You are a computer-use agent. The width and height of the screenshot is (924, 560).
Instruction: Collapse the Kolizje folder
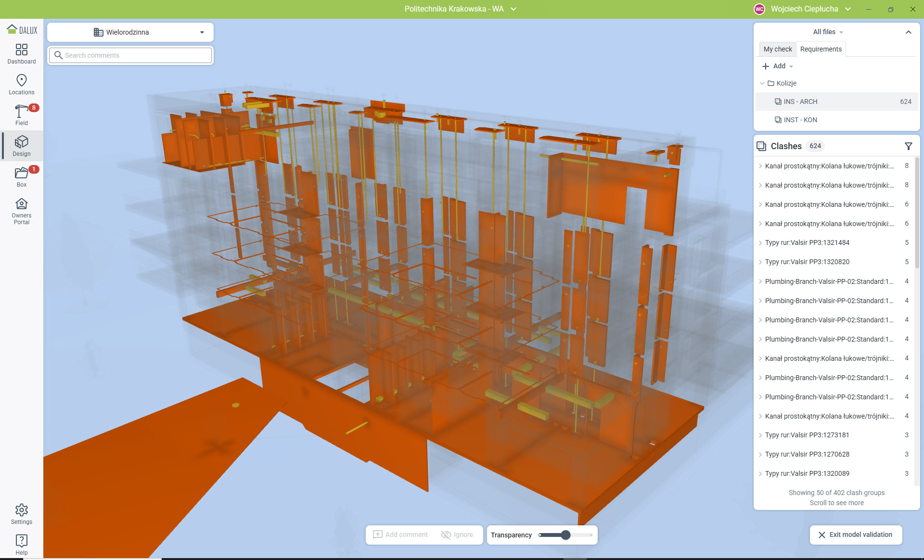pos(762,83)
